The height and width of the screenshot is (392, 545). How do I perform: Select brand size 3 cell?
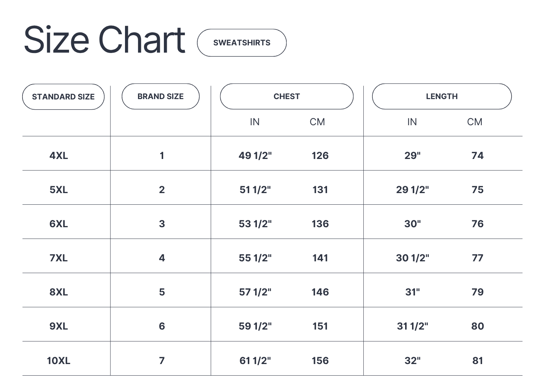(x=162, y=224)
